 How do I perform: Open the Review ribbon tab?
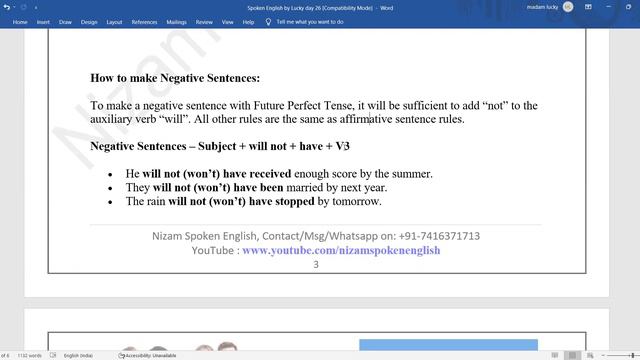204,22
